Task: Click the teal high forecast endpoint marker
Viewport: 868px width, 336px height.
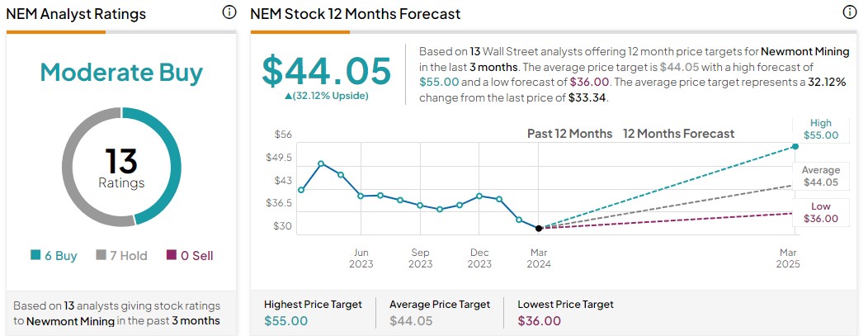Action: (x=795, y=146)
